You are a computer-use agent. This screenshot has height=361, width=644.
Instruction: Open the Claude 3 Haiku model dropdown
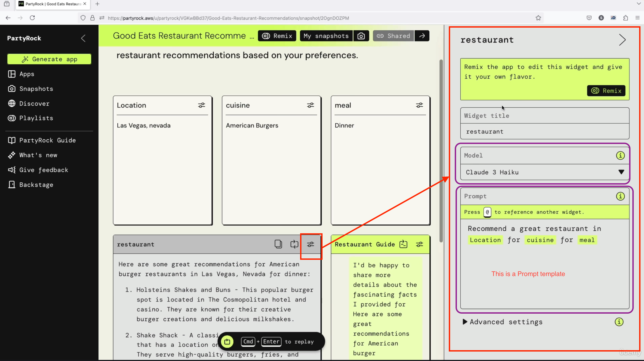(x=545, y=172)
